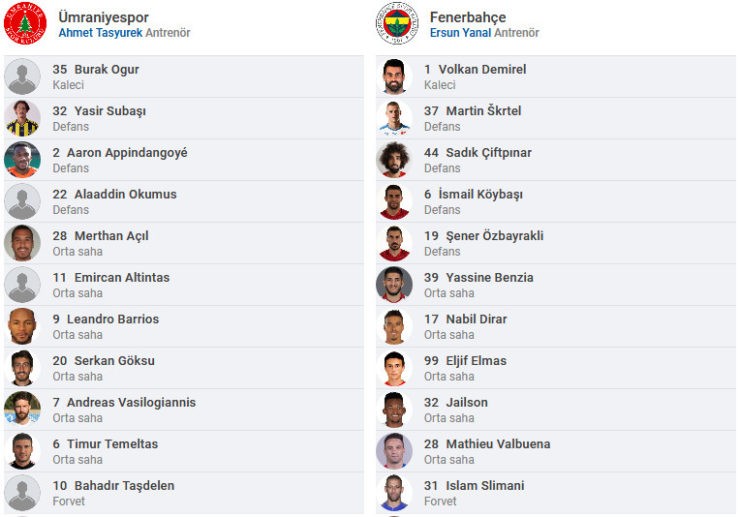Click Aaron Appindangoyé's avatar

22,160
